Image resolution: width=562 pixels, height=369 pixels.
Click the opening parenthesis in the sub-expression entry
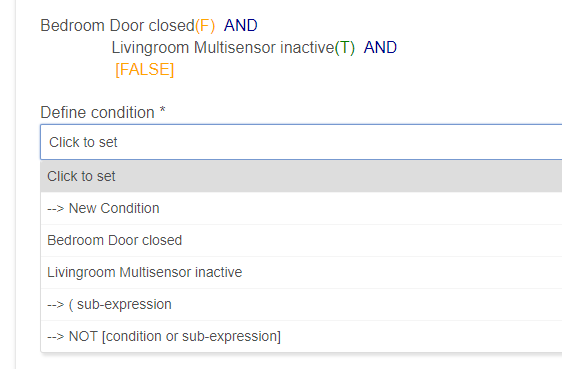coord(71,305)
